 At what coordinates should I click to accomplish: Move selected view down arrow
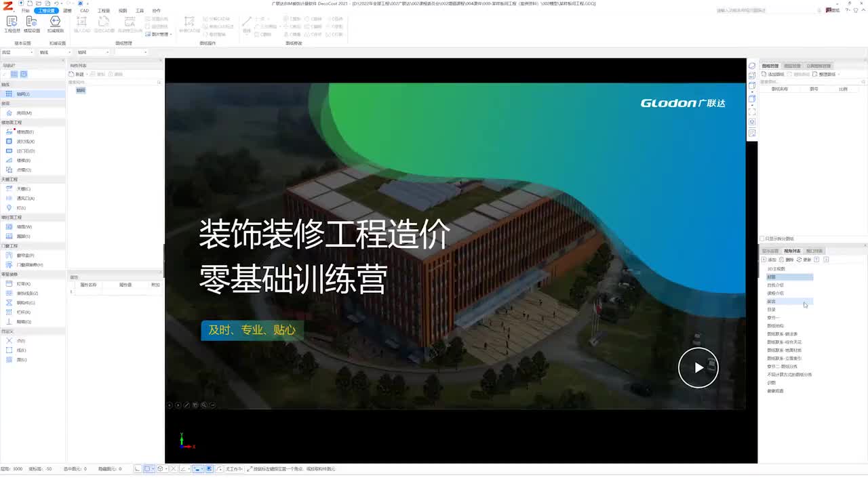(x=826, y=260)
